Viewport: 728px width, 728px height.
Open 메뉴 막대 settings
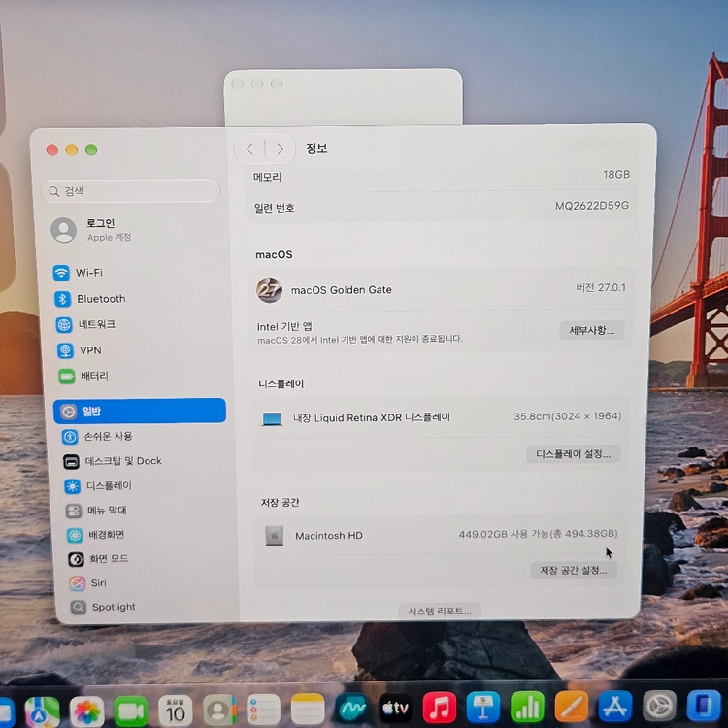tap(96, 511)
